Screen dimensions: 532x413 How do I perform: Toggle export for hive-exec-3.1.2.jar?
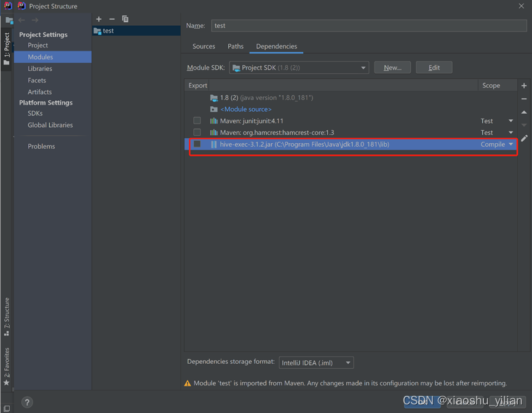pyautogui.click(x=197, y=144)
